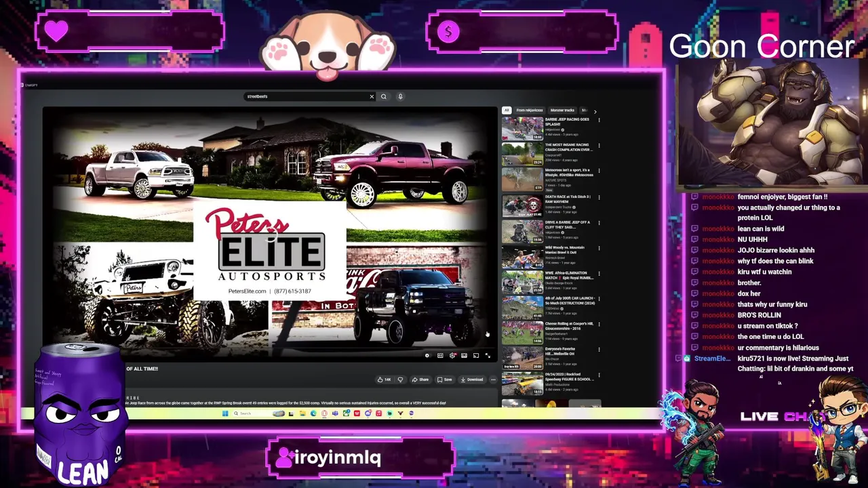Open options menu for 'DEATH RACE at Tick Ditch'
The image size is (868, 488).
(599, 197)
